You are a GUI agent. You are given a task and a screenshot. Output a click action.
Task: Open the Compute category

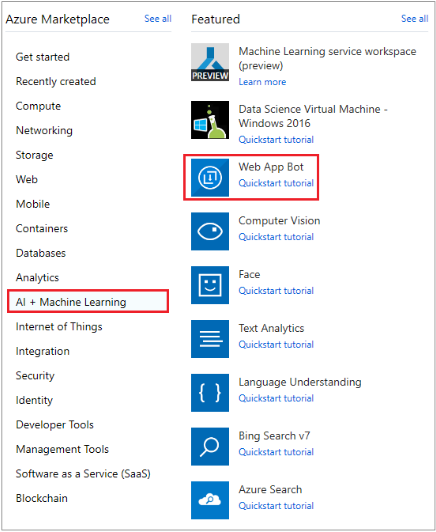(38, 106)
